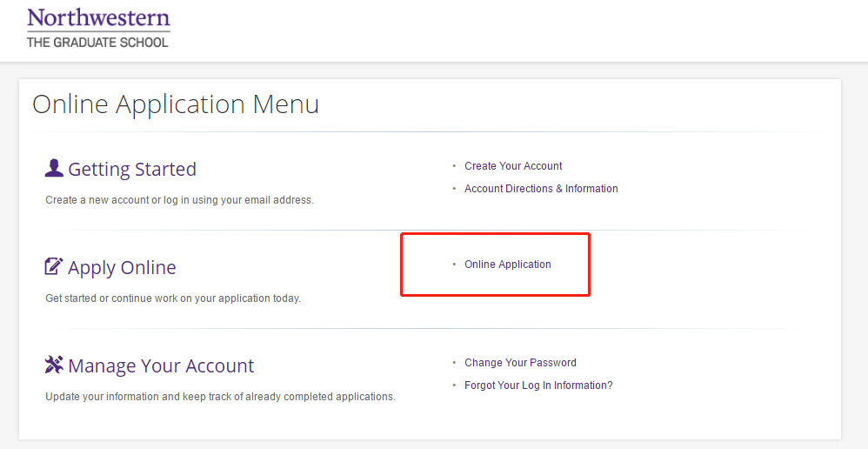Screen dimensions: 868x449
Task: Go to the Online Application link
Action: (508, 265)
